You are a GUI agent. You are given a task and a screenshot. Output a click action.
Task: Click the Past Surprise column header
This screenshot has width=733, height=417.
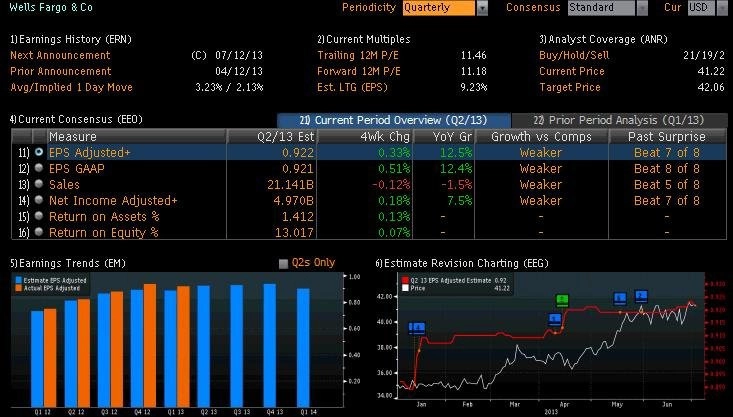pyautogui.click(x=666, y=136)
